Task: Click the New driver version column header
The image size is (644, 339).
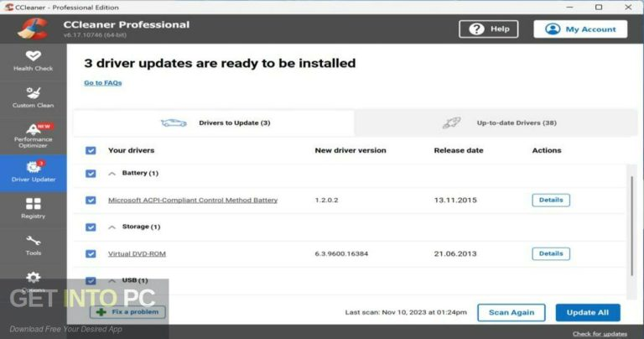Action: [351, 150]
